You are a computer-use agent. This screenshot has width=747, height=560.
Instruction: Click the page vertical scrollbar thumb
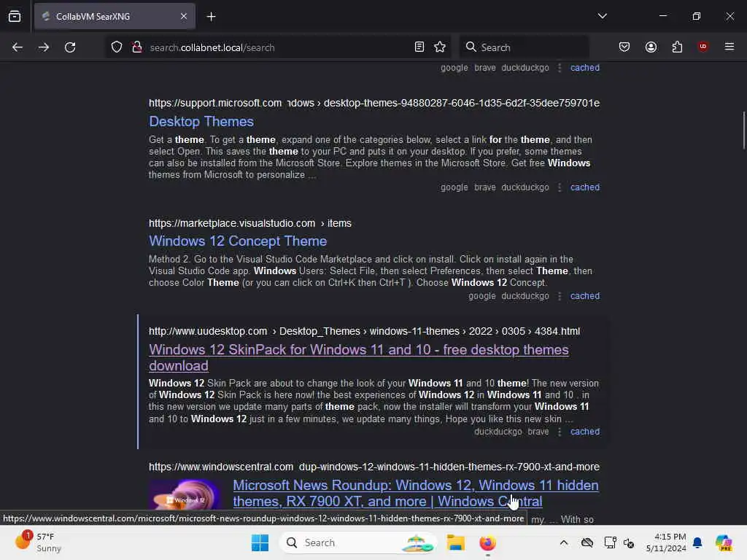[743, 131]
